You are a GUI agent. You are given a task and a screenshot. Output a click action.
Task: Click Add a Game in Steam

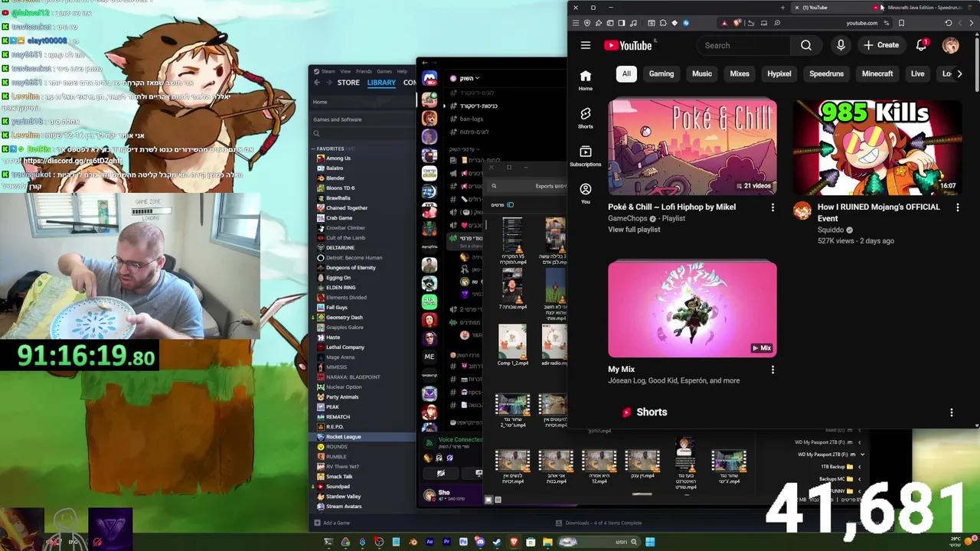[x=332, y=523]
